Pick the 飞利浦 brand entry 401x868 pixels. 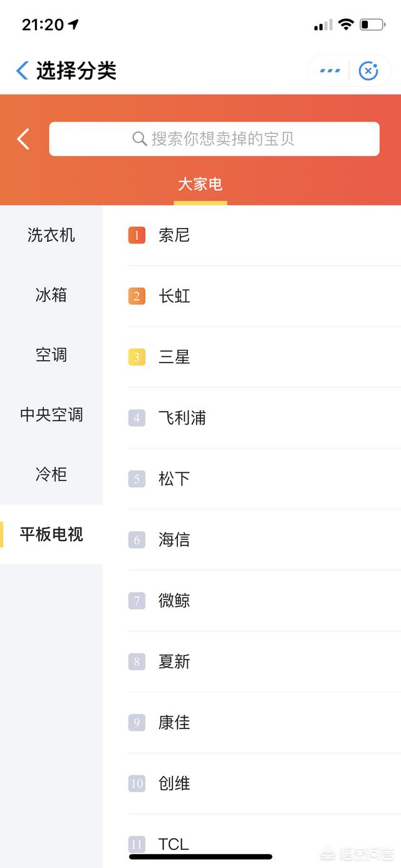click(182, 418)
